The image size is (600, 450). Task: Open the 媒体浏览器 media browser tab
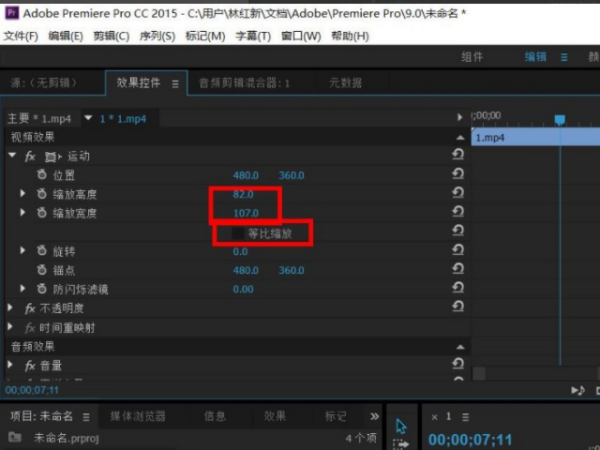click(138, 416)
